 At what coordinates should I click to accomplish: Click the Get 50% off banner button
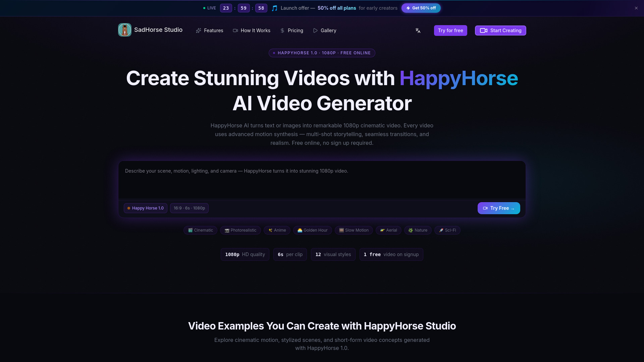[421, 8]
